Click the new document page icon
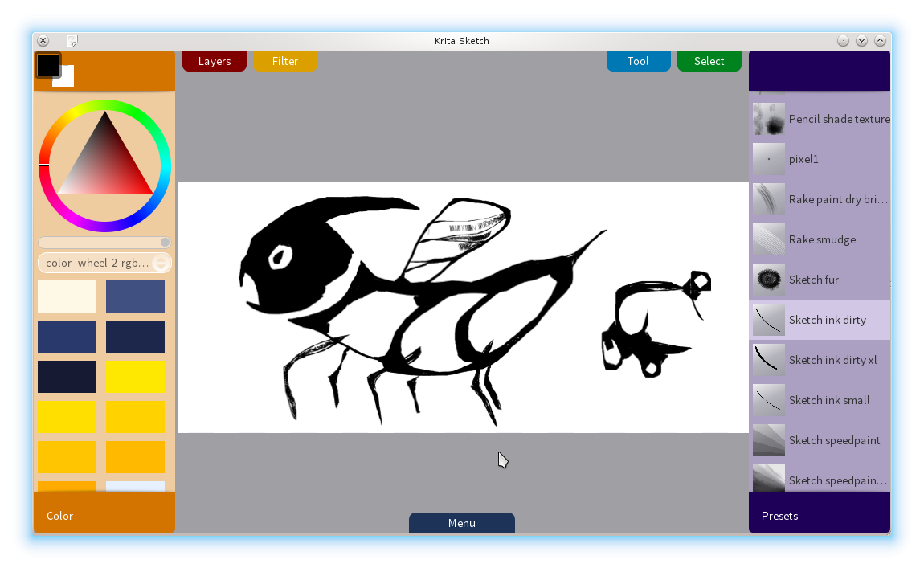The height and width of the screenshot is (568, 924). (x=72, y=40)
